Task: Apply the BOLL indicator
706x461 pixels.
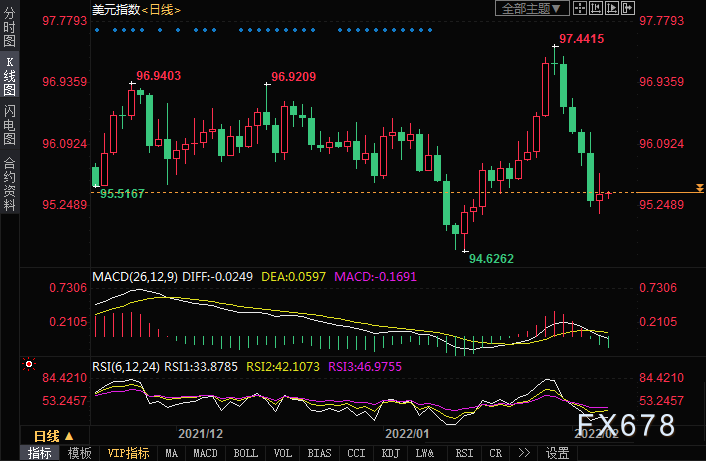Action: 245,453
